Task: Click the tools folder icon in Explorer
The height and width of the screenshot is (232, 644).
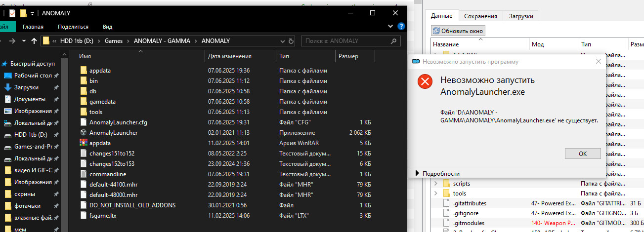Action: pos(83,112)
